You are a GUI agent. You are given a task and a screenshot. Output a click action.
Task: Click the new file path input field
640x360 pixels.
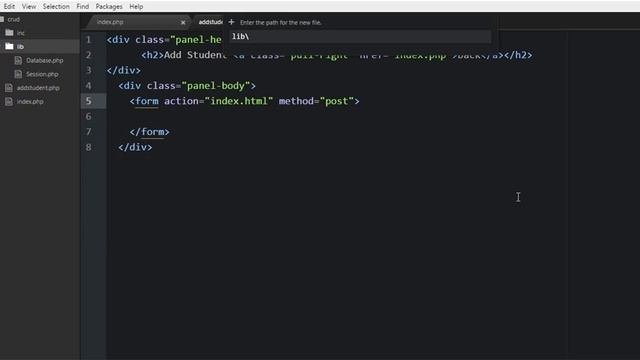360,36
